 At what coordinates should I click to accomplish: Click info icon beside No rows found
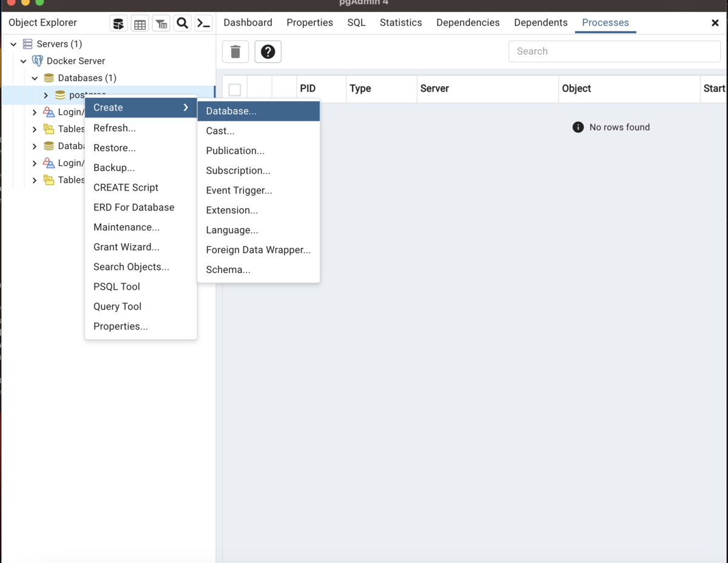pyautogui.click(x=578, y=127)
